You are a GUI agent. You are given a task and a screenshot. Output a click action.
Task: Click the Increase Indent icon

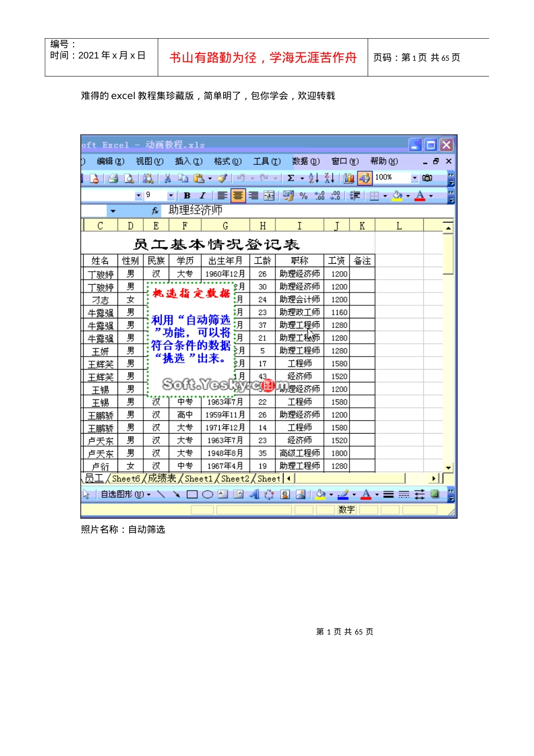[x=355, y=196]
